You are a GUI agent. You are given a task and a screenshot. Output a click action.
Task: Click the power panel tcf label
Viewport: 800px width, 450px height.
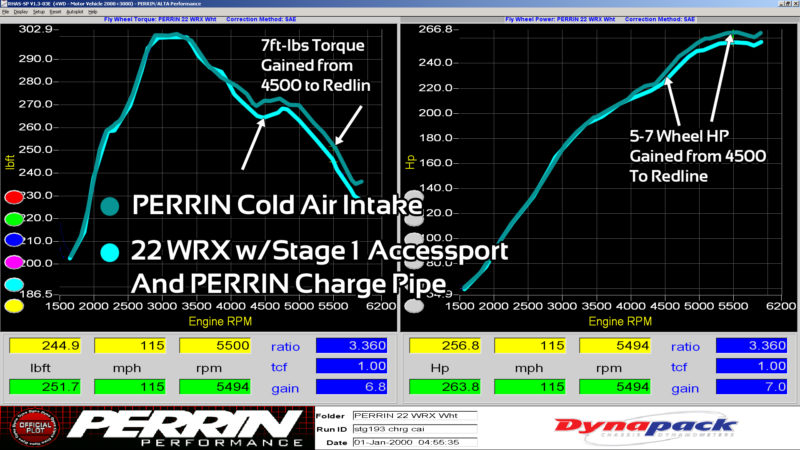[x=679, y=367]
